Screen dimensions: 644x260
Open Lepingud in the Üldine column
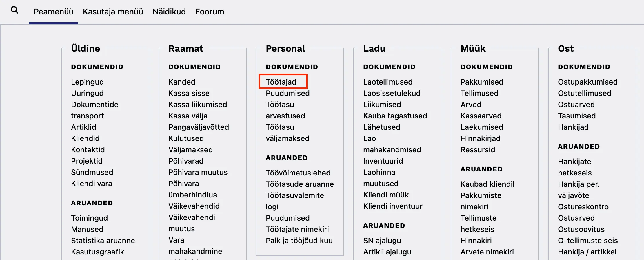point(87,82)
